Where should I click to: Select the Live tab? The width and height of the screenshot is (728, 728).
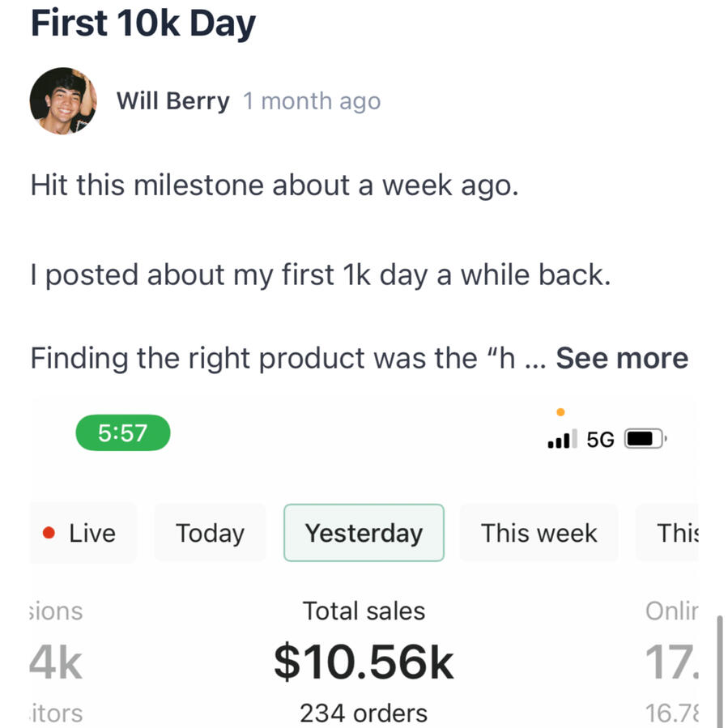pyautogui.click(x=83, y=533)
